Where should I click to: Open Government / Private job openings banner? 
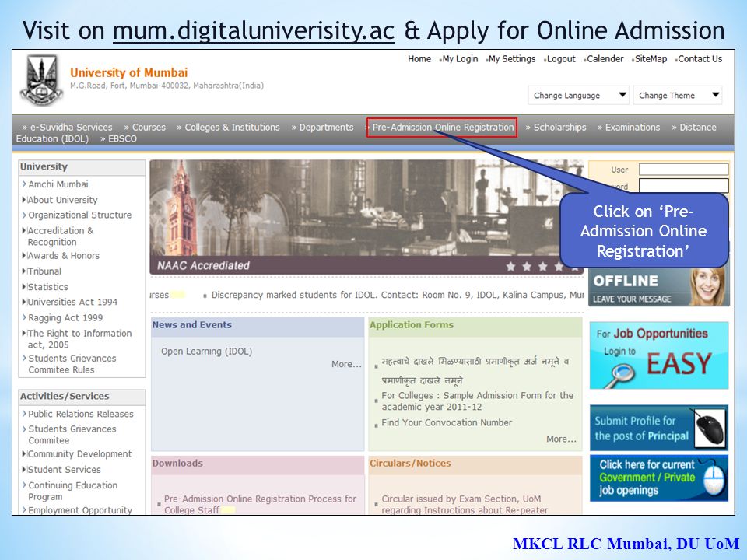click(x=659, y=478)
